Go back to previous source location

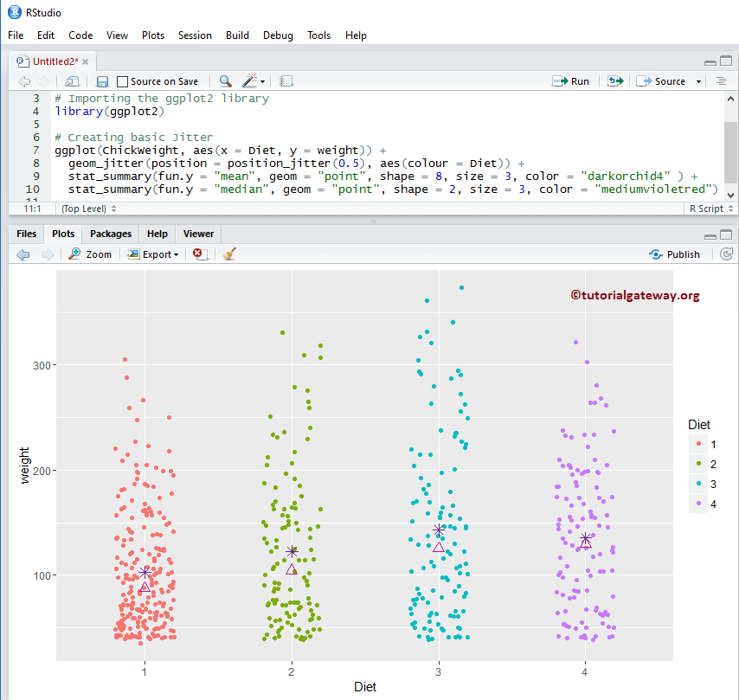click(x=24, y=81)
